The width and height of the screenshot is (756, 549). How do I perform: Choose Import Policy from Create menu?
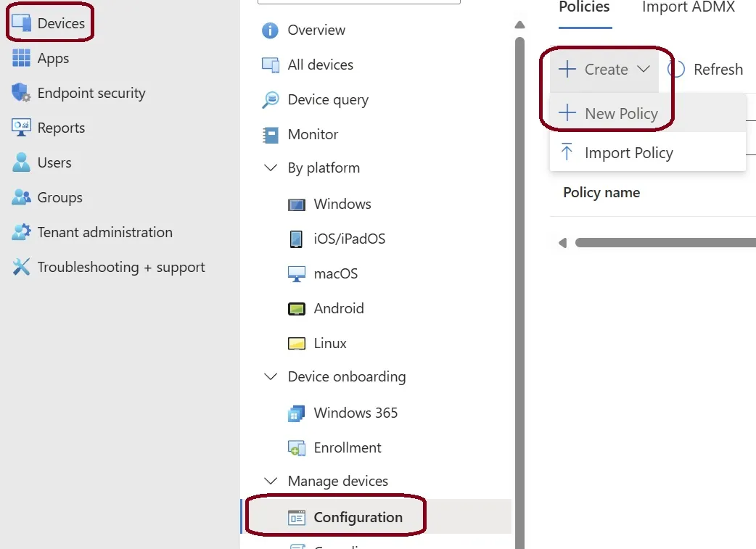648,152
